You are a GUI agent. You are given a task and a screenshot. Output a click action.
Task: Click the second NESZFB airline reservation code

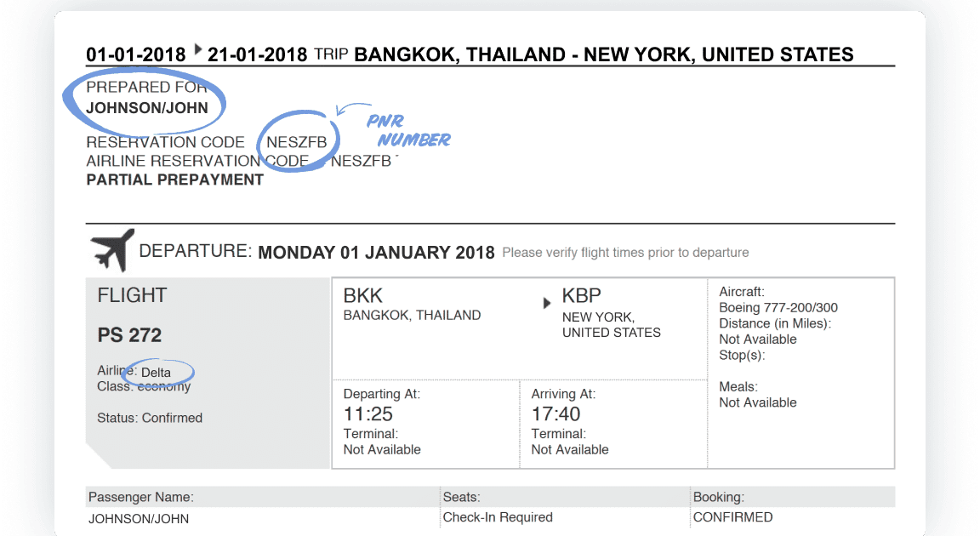click(362, 161)
